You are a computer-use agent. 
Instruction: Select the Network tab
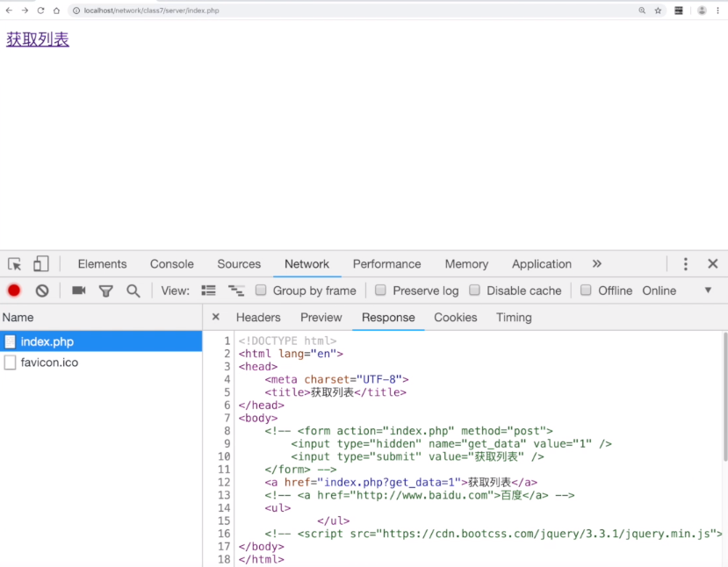pyautogui.click(x=306, y=264)
